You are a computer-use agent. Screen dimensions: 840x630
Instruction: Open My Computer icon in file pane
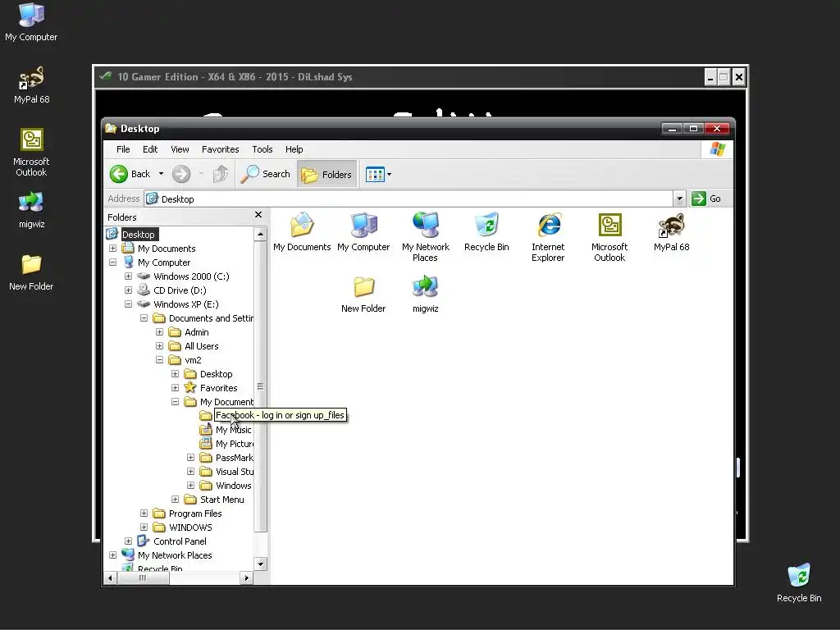(x=363, y=231)
